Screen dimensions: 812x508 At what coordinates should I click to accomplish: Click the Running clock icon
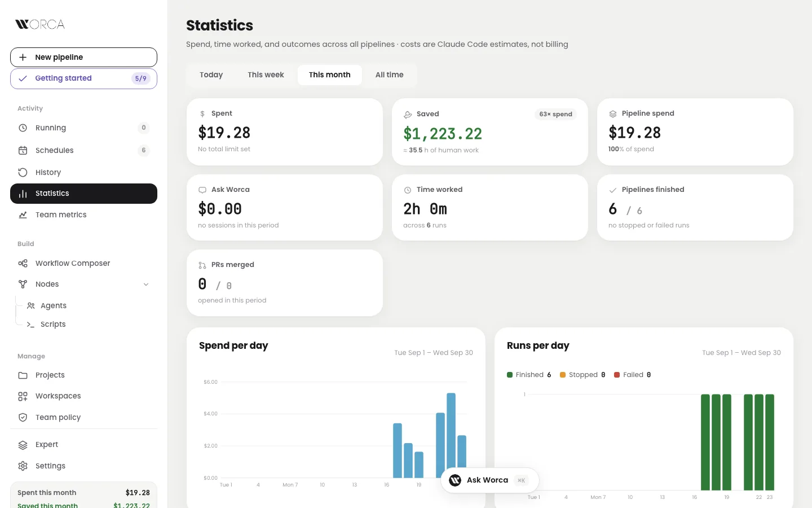[x=23, y=128]
